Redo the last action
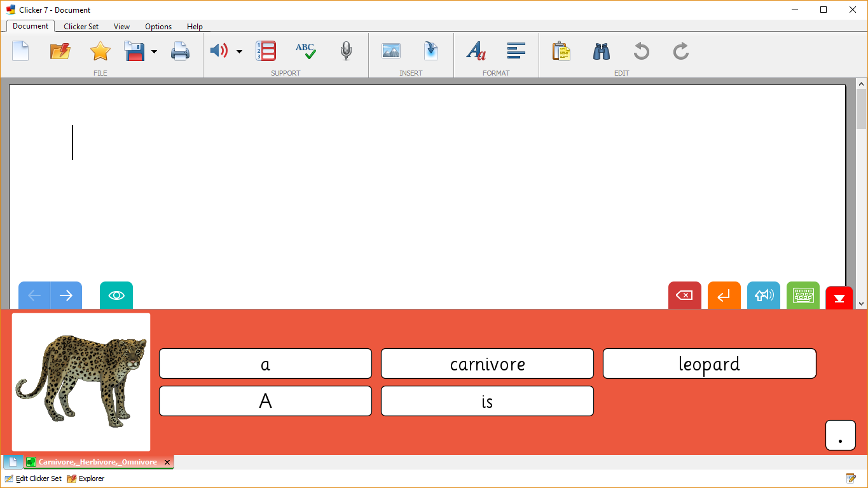868x488 pixels. 681,51
